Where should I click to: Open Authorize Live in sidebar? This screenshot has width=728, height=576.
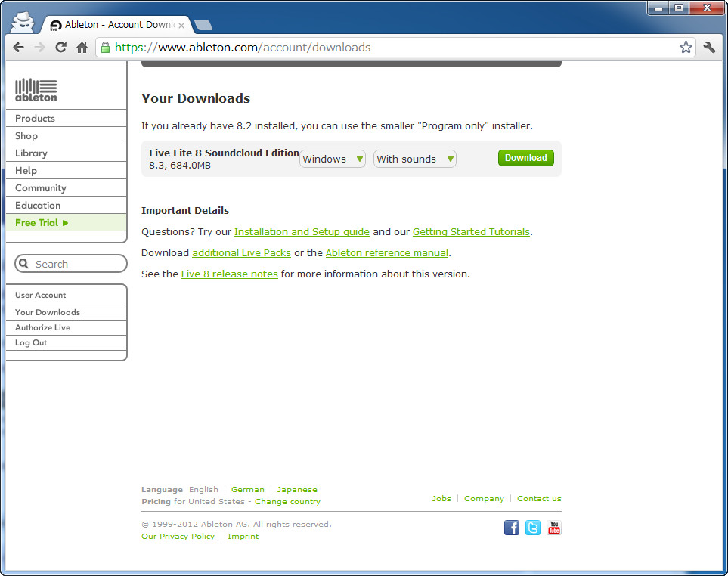click(x=66, y=327)
